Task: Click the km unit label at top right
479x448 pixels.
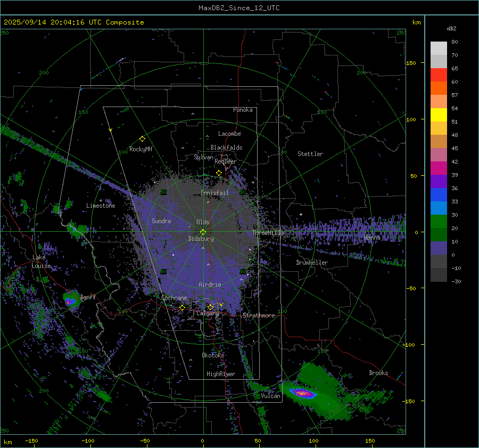Action: click(416, 22)
